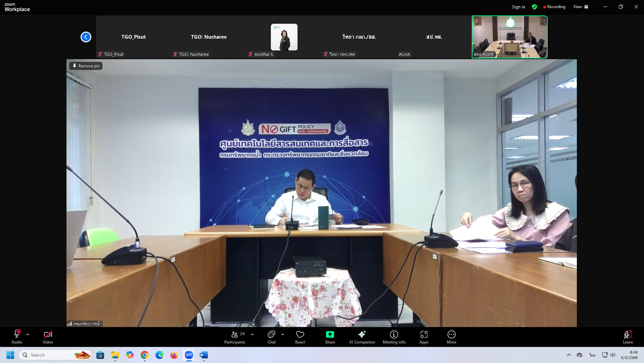Select วิทยา กลก./สส. participant tile
Viewport: 644px width, 363px height.
coord(359,37)
